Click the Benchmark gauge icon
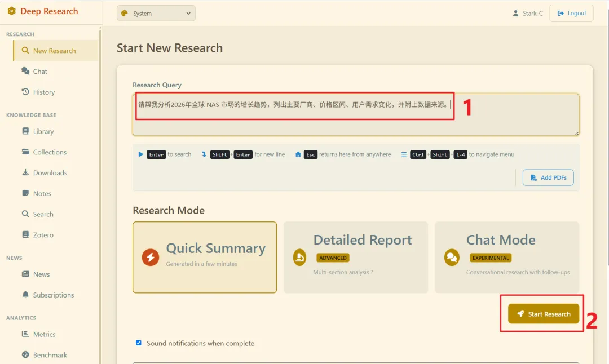The image size is (609, 364). pos(25,354)
